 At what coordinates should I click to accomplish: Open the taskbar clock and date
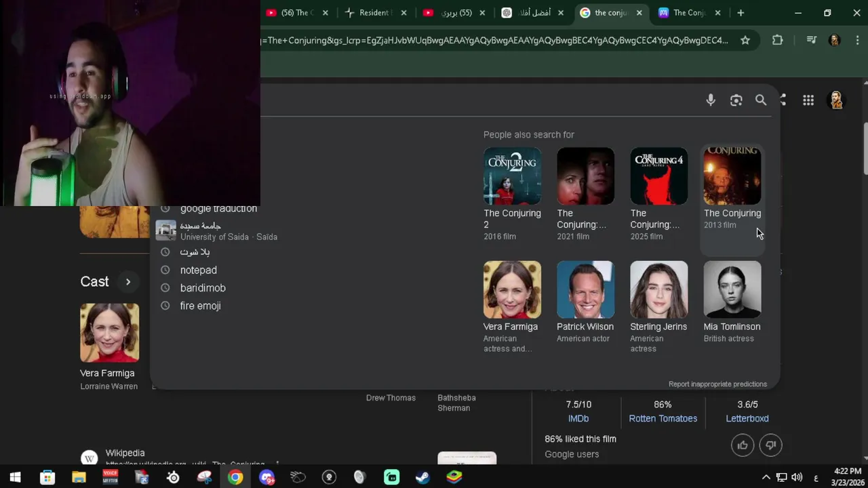pos(847,476)
